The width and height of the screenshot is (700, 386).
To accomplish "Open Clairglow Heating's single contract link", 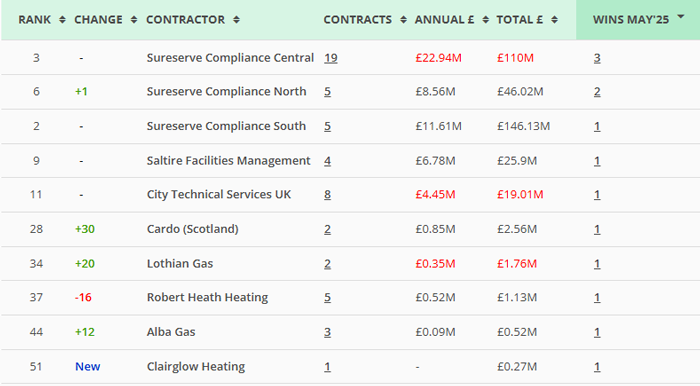I will [x=328, y=367].
